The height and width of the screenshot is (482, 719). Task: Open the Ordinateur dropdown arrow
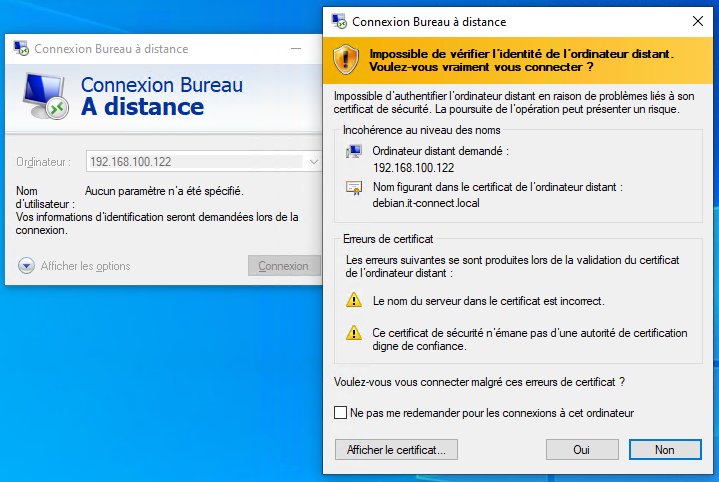314,161
